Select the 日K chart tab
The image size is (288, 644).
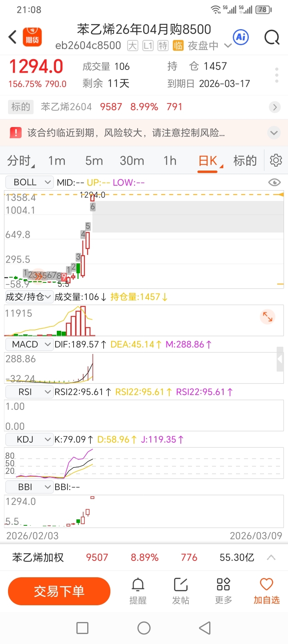[x=208, y=161]
